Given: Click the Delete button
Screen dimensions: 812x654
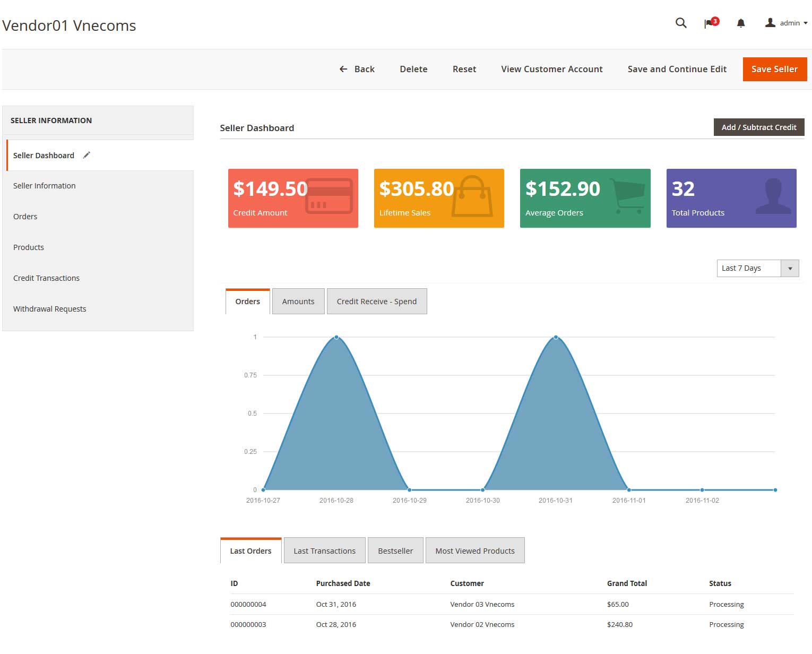Looking at the screenshot, I should click(413, 69).
